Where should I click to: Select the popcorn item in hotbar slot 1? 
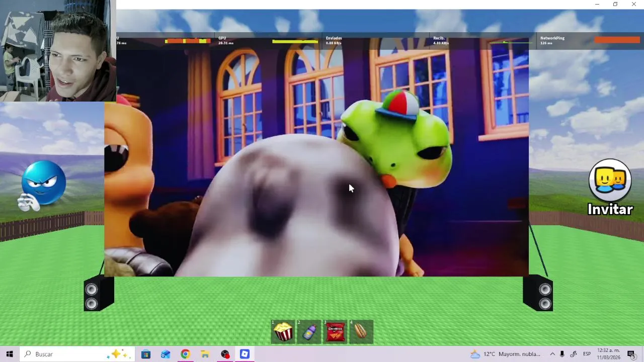point(283,332)
